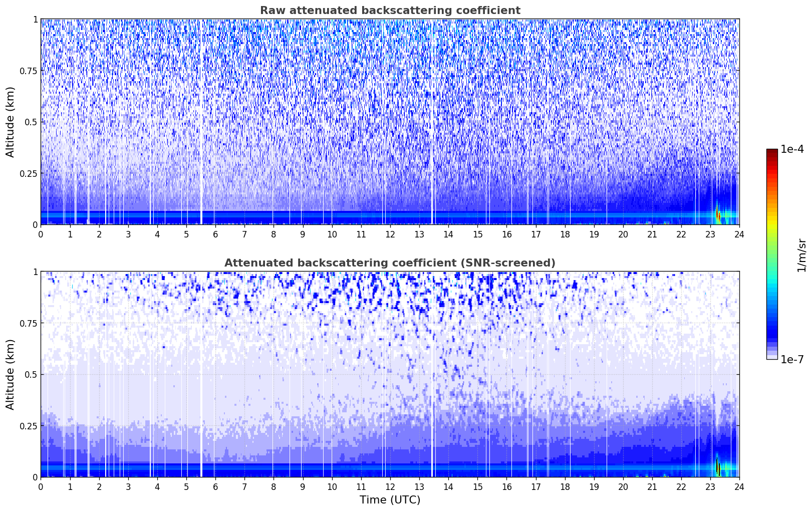Click the '1e-4' colorbar maximum label
The width and height of the screenshot is (812, 511).
pos(792,149)
